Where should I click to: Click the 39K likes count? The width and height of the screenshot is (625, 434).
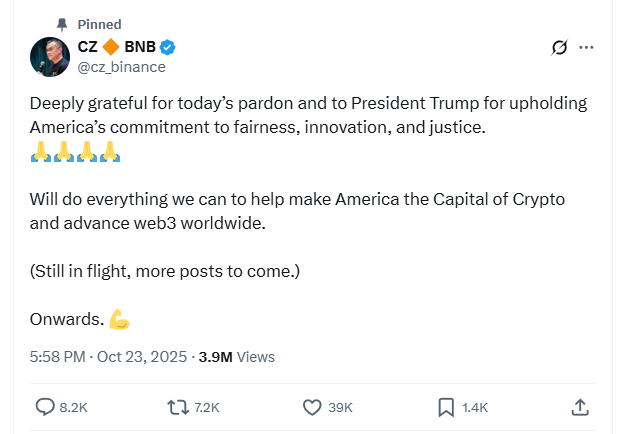341,408
